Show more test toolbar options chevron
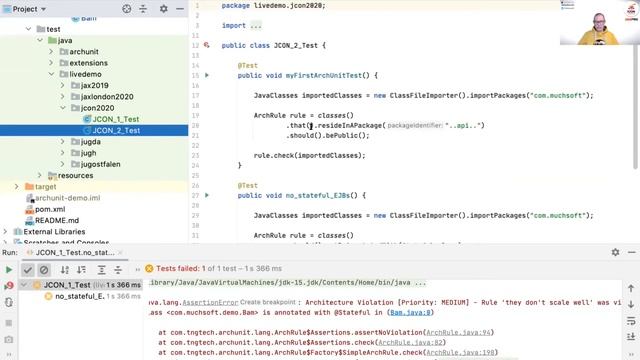This screenshot has height=360, width=640. 138,270
